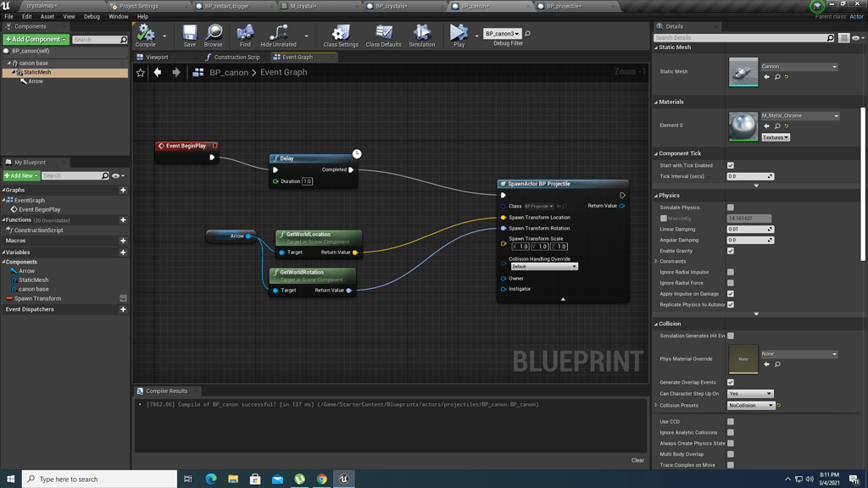The width and height of the screenshot is (868, 488).
Task: Open the Asset menu
Action: point(47,16)
